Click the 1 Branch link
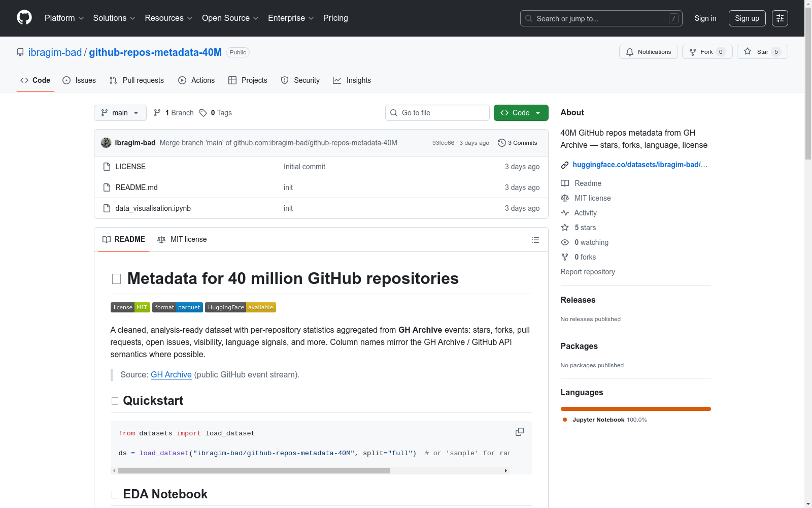This screenshot has width=812, height=508. click(174, 113)
